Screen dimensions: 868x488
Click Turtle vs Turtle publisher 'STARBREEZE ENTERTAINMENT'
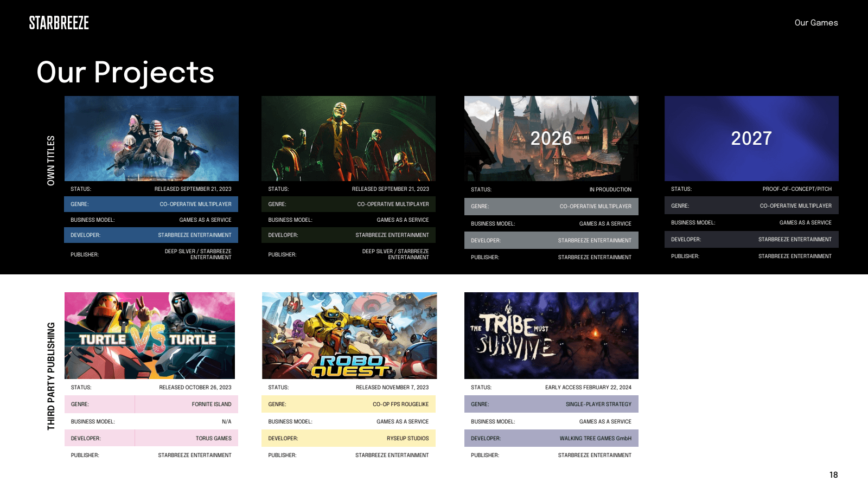195,455
